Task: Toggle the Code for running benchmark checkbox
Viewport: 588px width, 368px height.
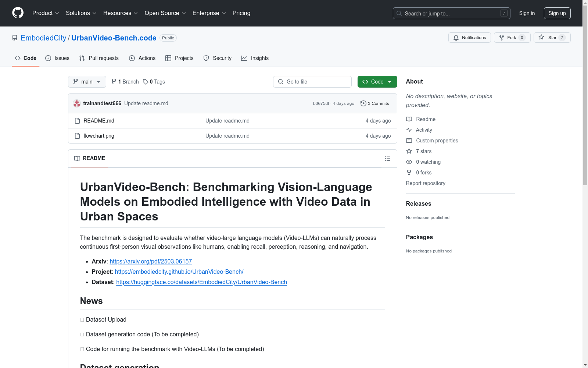Action: [82, 349]
